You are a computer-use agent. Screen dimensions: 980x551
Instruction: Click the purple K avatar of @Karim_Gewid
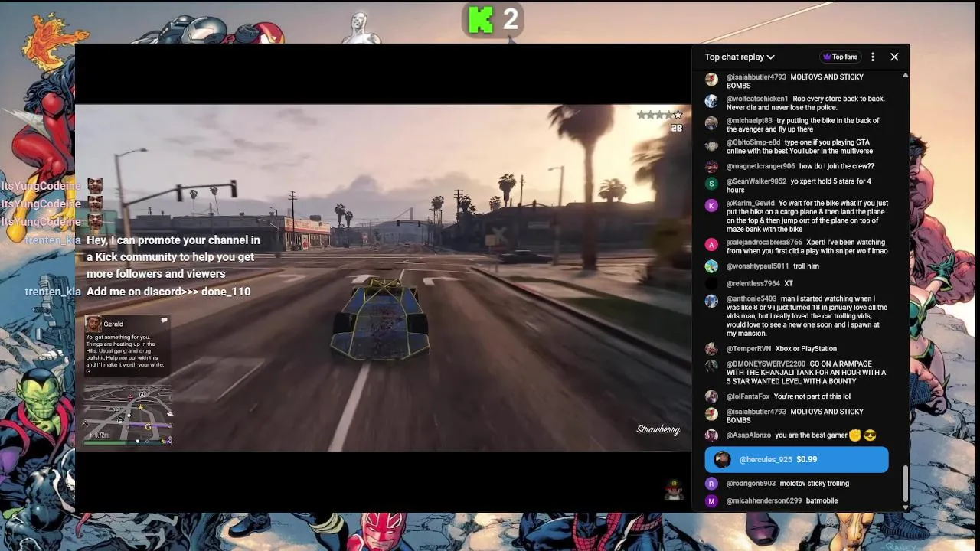tap(711, 206)
